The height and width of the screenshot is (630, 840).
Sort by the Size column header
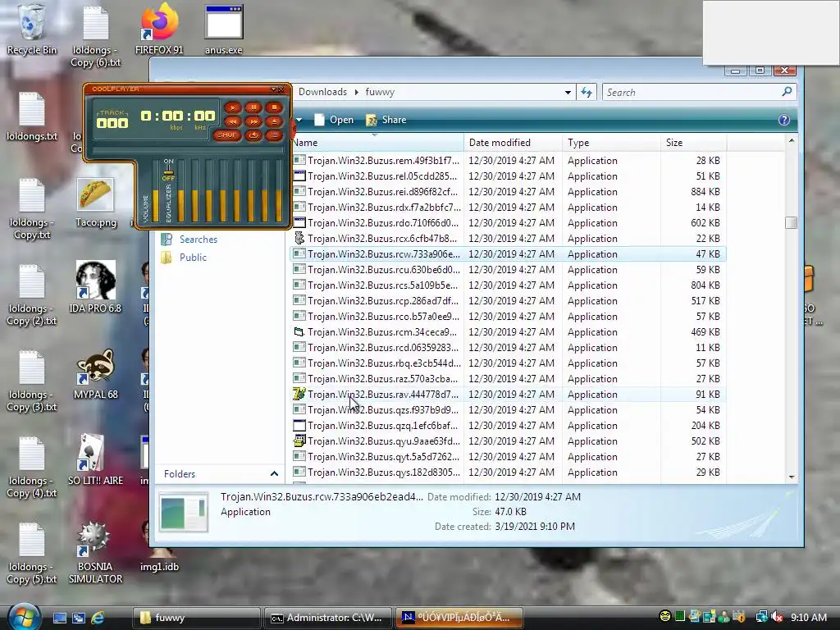tap(694, 143)
